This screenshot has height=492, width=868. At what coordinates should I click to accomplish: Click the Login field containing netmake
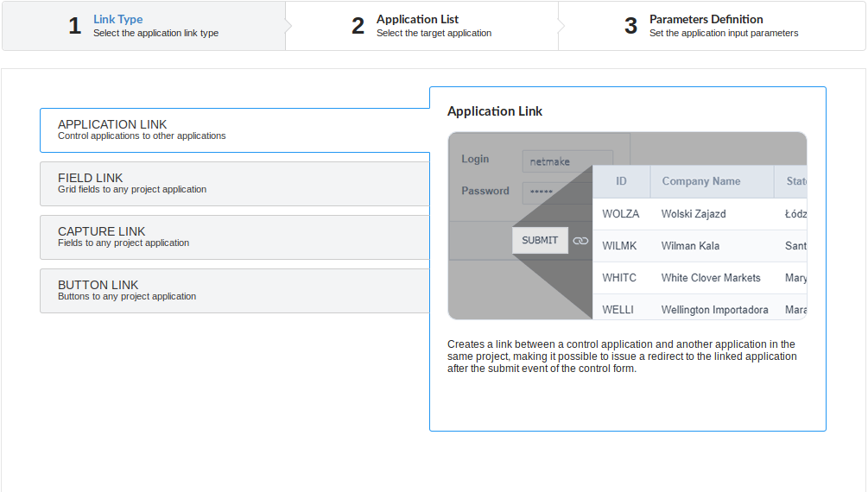pyautogui.click(x=567, y=161)
